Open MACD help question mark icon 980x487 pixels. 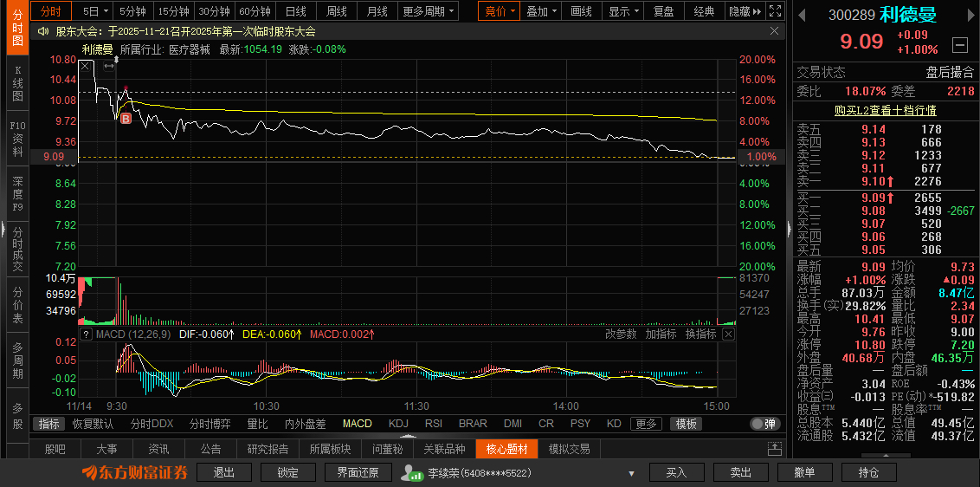(x=86, y=334)
